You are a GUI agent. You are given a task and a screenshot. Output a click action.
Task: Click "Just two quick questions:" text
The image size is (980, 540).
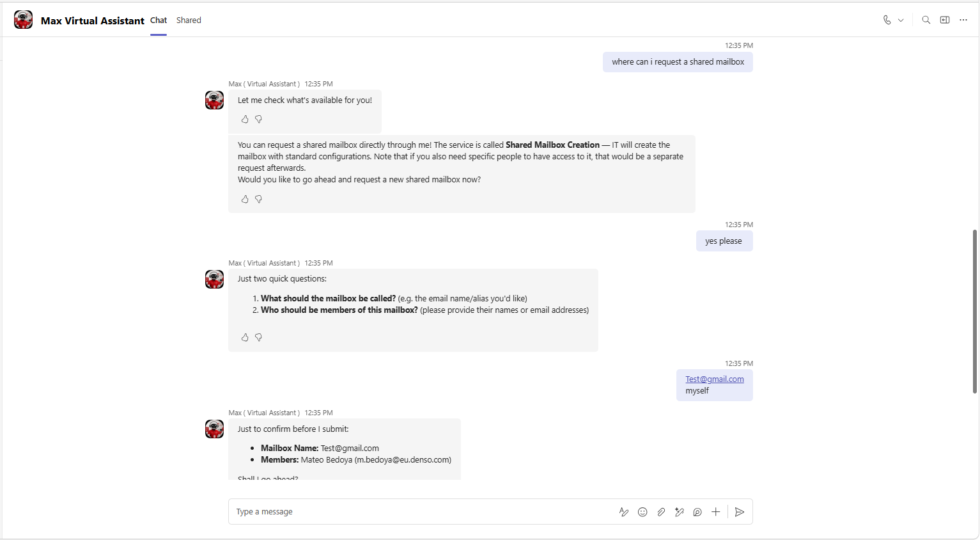282,278
